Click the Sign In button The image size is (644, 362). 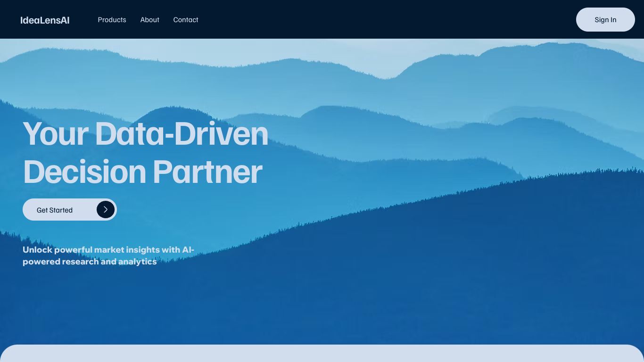point(605,20)
